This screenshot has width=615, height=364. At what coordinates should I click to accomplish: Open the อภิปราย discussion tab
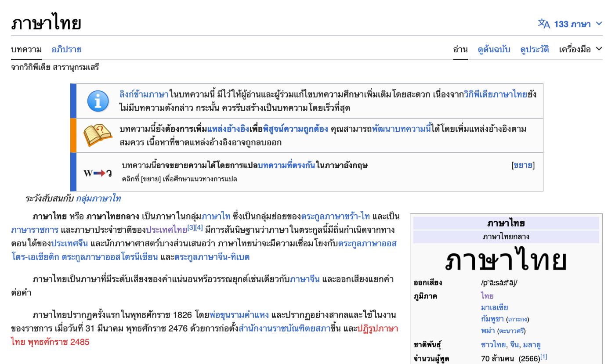pyautogui.click(x=66, y=49)
